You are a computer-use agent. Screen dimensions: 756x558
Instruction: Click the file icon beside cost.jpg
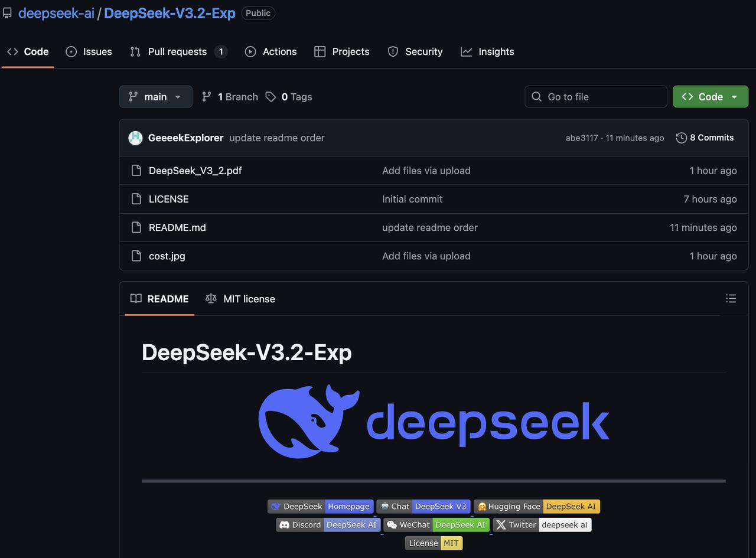click(x=136, y=256)
